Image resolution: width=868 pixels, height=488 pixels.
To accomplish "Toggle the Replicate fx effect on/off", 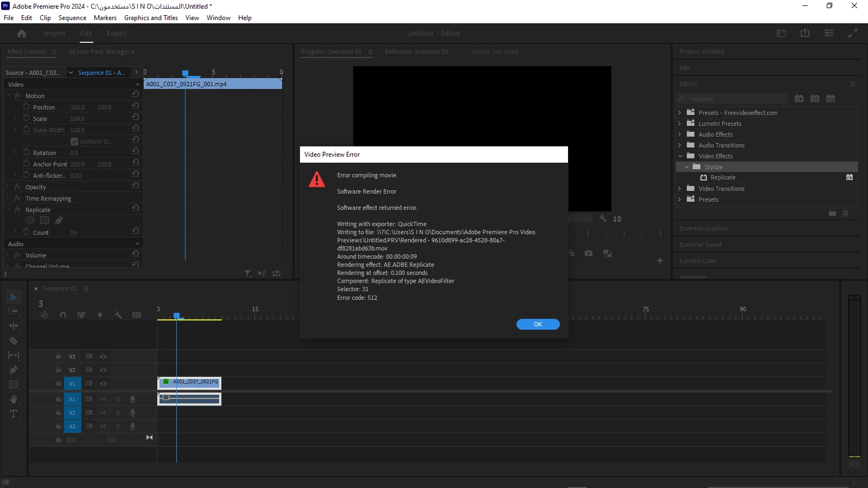I will pos(17,209).
